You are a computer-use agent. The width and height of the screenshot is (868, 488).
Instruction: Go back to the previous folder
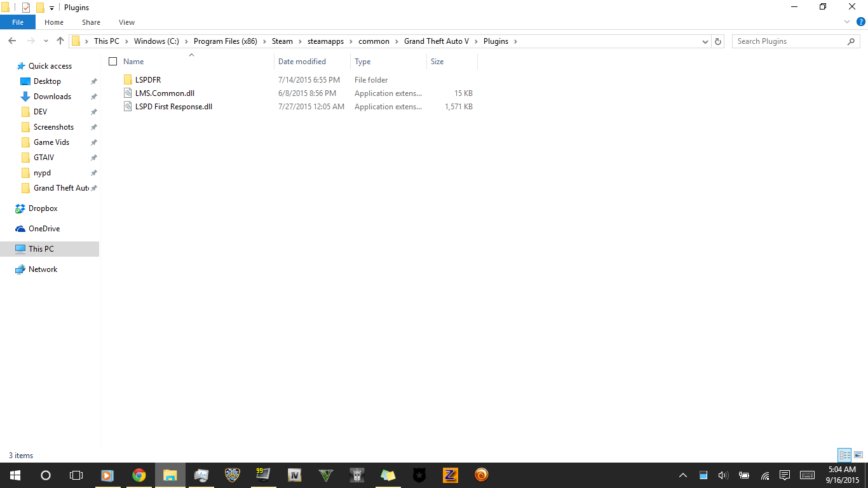(x=12, y=41)
